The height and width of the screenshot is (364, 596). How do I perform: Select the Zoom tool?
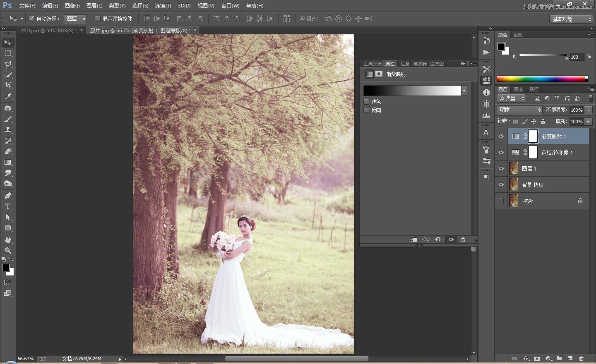[8, 251]
